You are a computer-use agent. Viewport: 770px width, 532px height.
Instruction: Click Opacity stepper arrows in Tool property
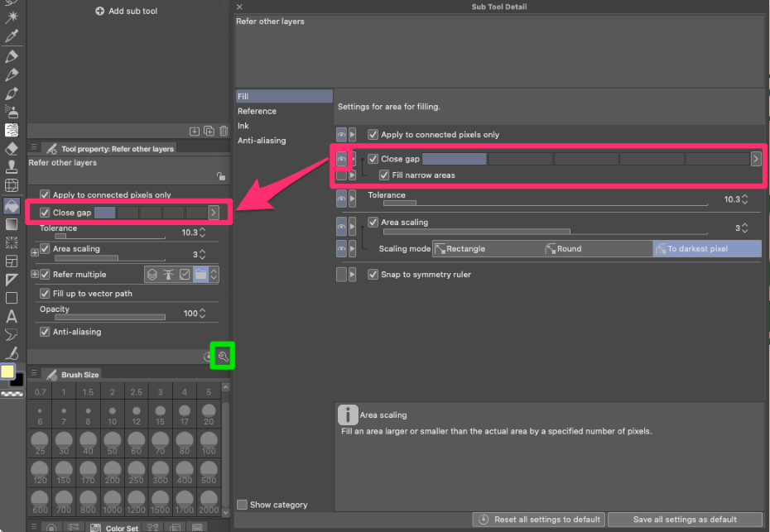tap(202, 313)
